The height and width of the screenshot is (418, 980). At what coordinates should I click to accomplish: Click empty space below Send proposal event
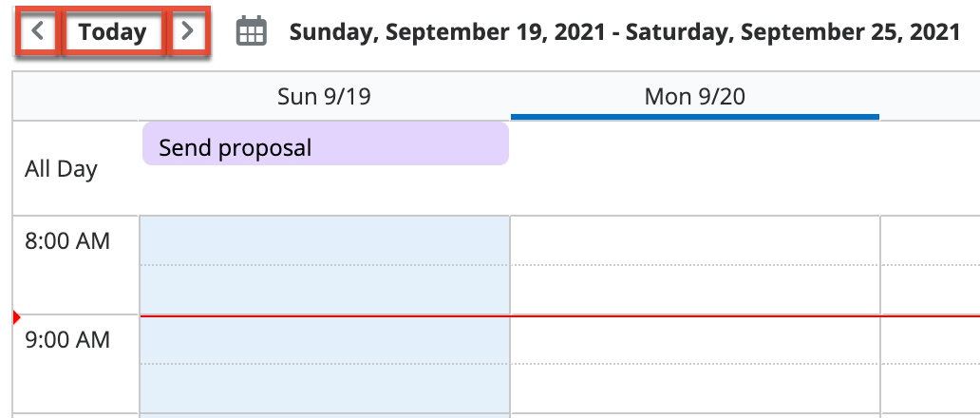pos(325,191)
